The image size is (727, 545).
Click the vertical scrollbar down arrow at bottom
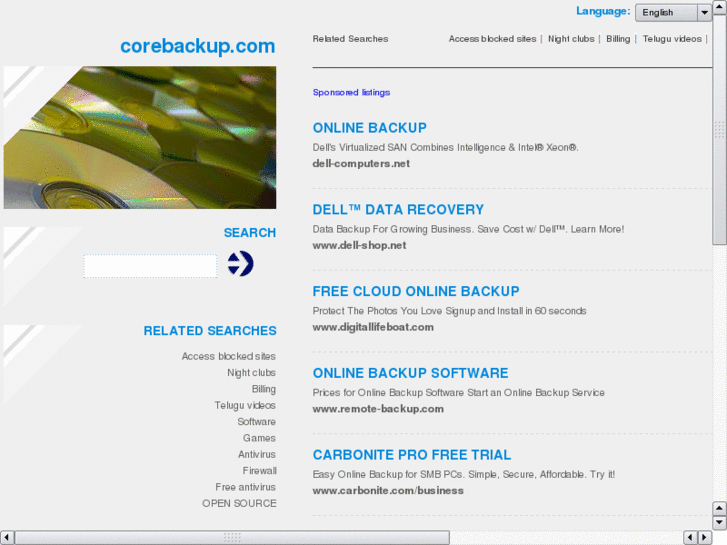(x=719, y=523)
